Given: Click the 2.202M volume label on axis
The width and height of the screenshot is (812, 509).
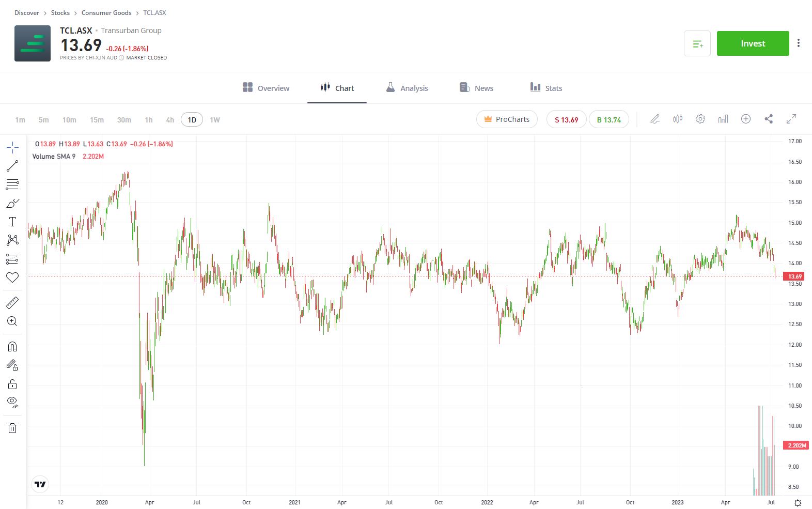Looking at the screenshot, I should (x=797, y=445).
